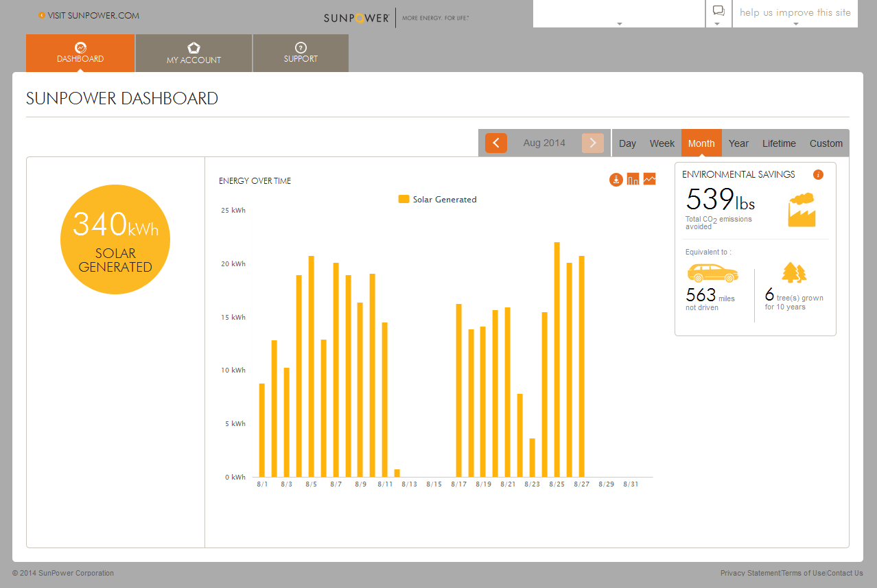This screenshot has height=588, width=877.
Task: Click the 'Aug 2014' date label
Action: tap(544, 143)
